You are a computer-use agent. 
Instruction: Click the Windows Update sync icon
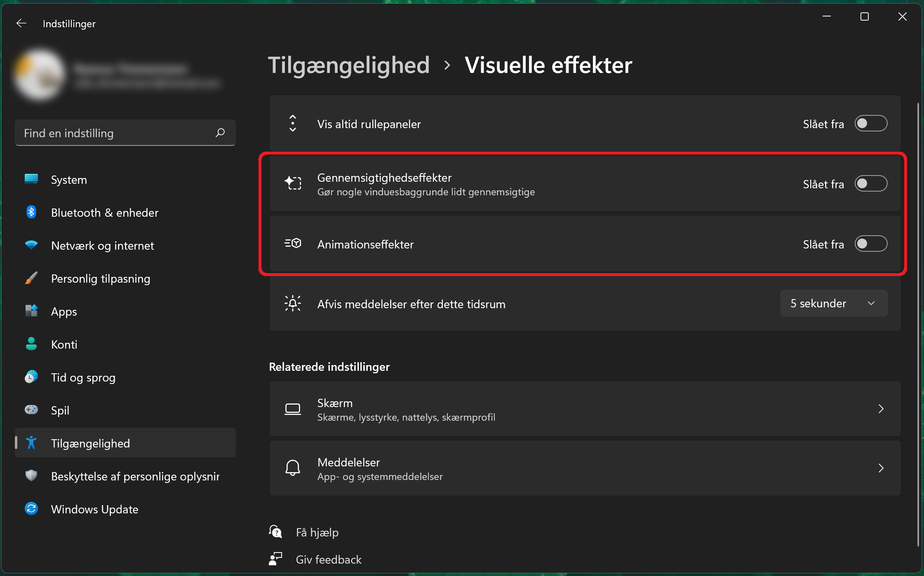click(x=31, y=509)
